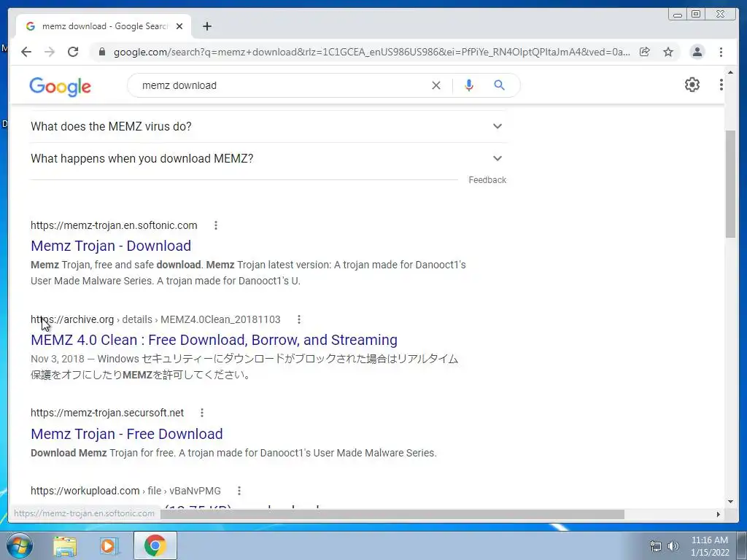Open 'Memz Trojan - Download' result
Viewport: 747px width, 560px height.
111,246
